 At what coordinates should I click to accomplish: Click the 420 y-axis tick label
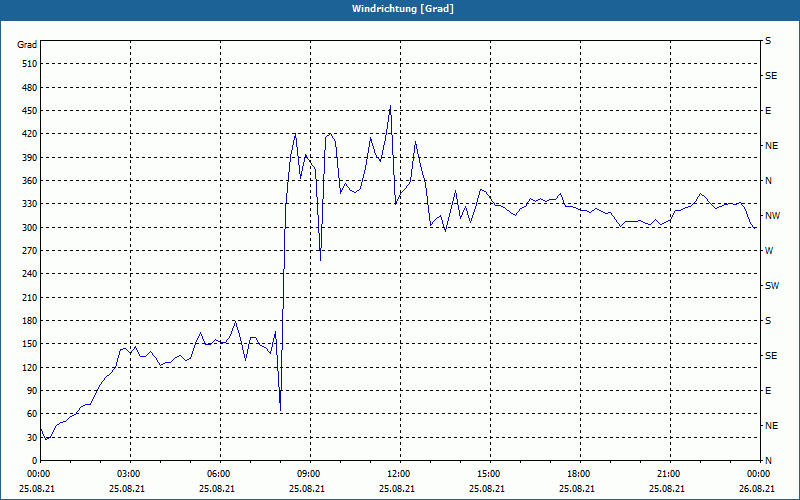coord(30,134)
